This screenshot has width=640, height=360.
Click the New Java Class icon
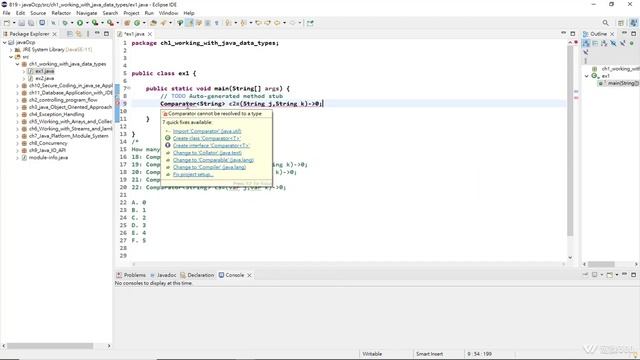pos(137,23)
